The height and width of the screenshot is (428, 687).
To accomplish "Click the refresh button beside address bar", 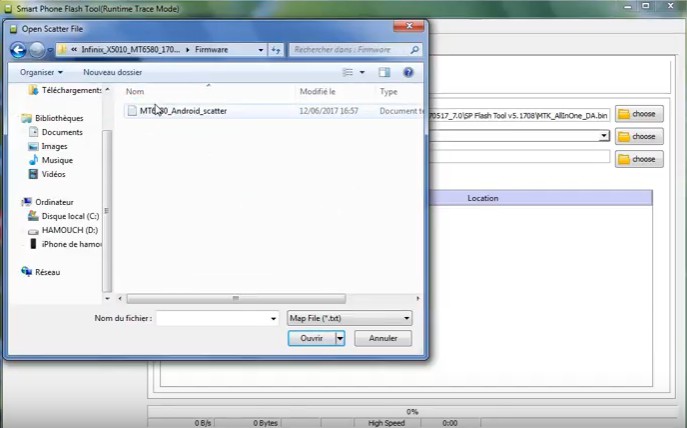I will pyautogui.click(x=275, y=49).
